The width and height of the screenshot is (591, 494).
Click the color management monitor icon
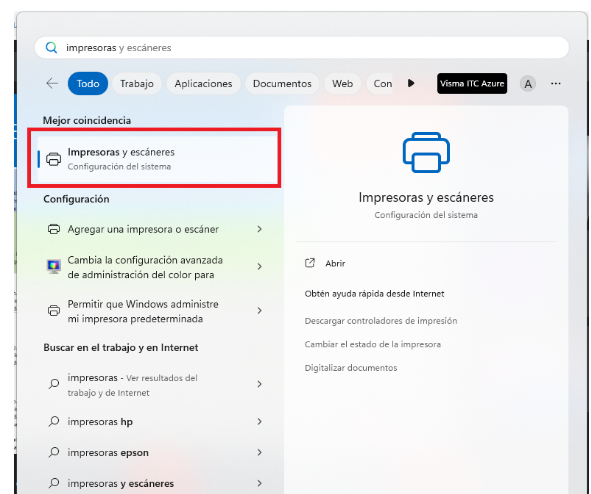click(x=54, y=266)
